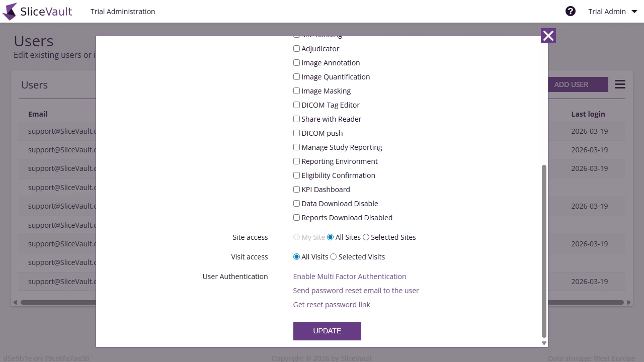Choose Selected Visits for visit access
Screen dimensions: 644x362
point(333,256)
